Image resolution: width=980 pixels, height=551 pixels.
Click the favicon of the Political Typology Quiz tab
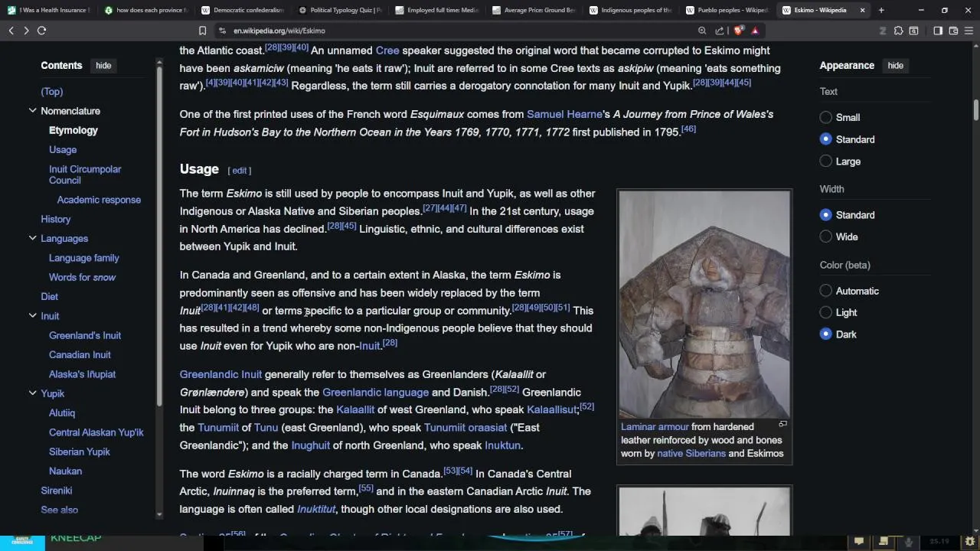point(302,10)
